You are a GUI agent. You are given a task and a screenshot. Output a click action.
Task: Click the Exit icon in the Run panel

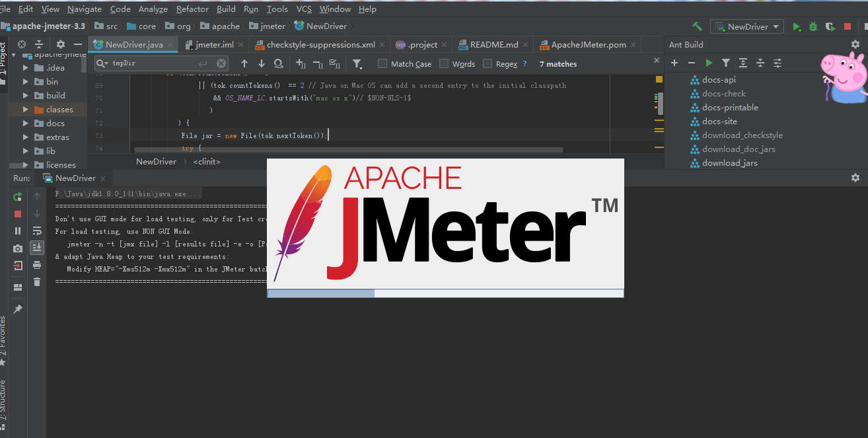(18, 266)
